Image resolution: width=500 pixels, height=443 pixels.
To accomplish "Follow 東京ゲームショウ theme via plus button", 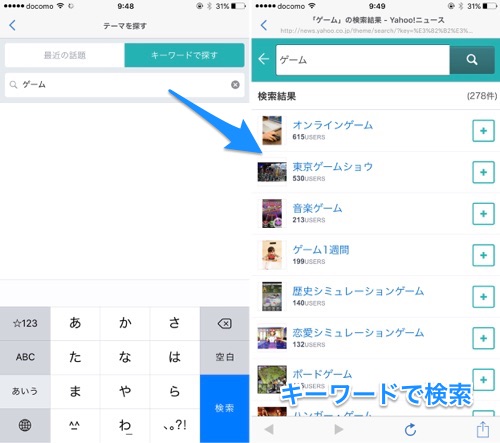I will tap(483, 172).
